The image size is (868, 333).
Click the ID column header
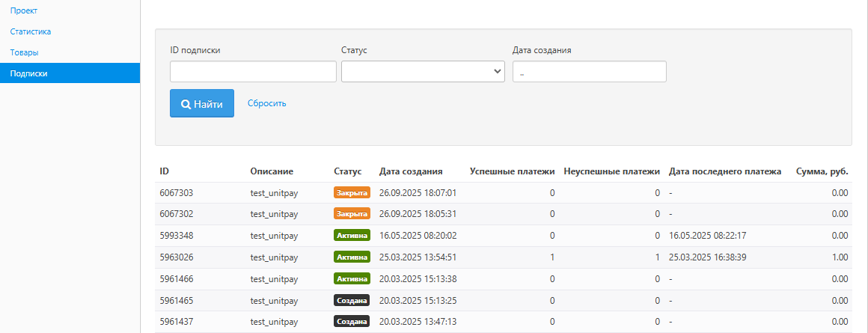(165, 171)
